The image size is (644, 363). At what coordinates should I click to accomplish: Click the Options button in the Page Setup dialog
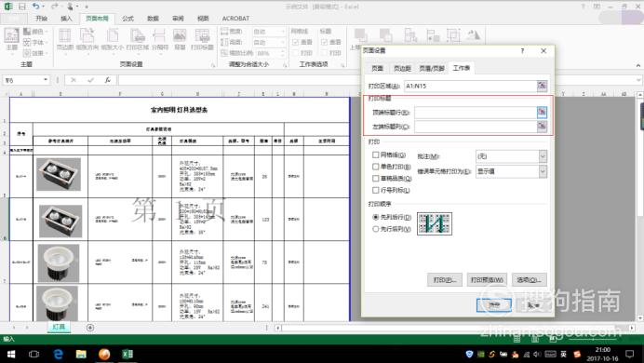point(529,279)
